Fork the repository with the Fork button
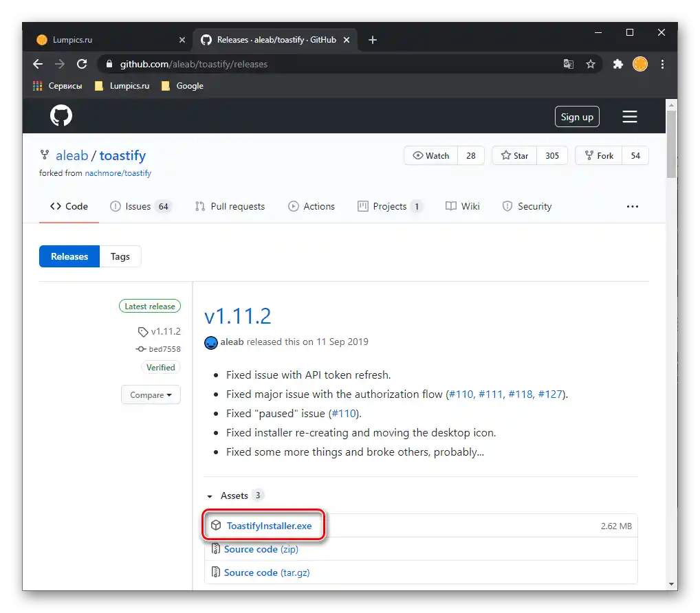 599,156
